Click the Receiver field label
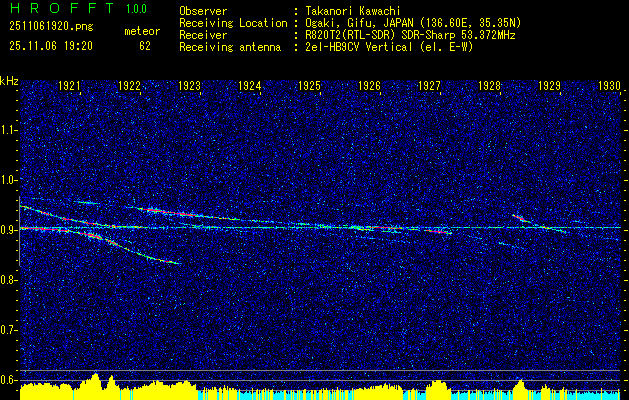The image size is (629, 400). pyautogui.click(x=203, y=35)
